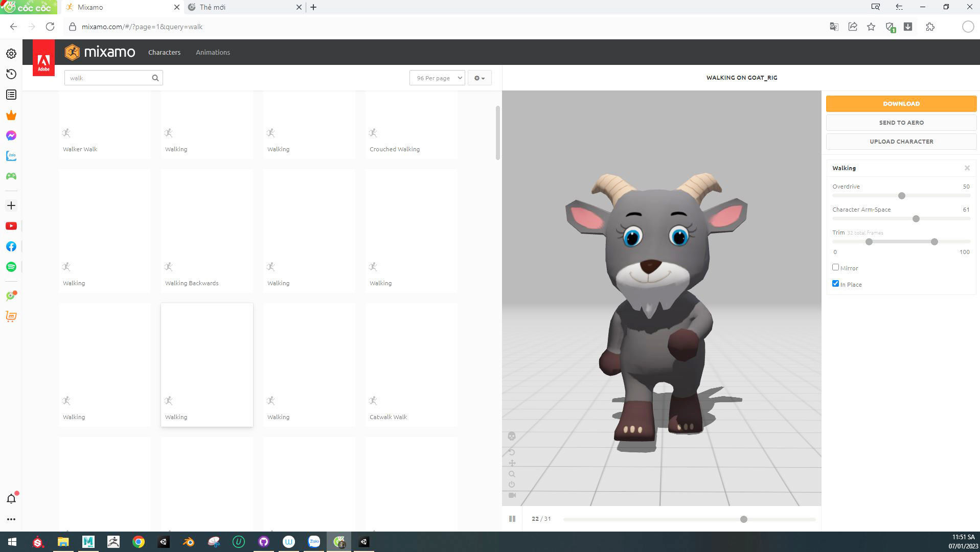Screen dimensions: 980x552
Task: Open the Windows Start menu
Action: (x=12, y=542)
